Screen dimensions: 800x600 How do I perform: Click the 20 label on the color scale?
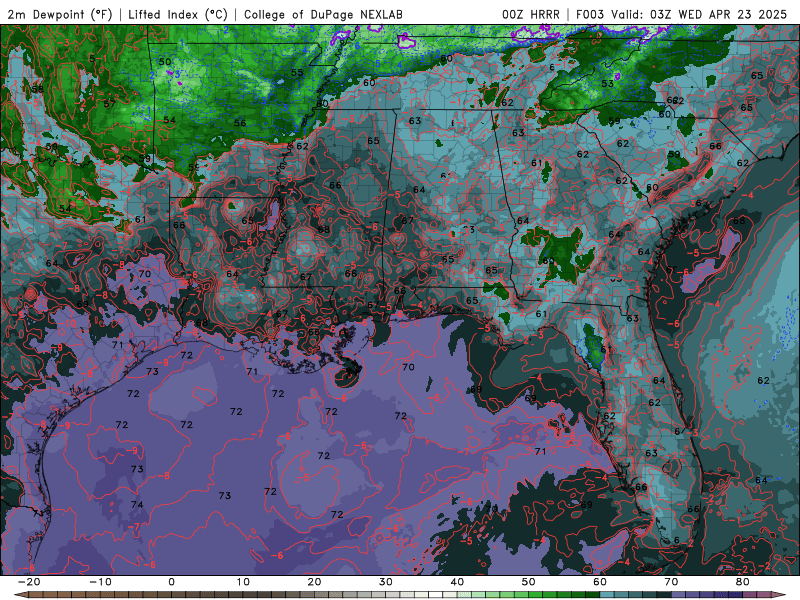(x=314, y=582)
